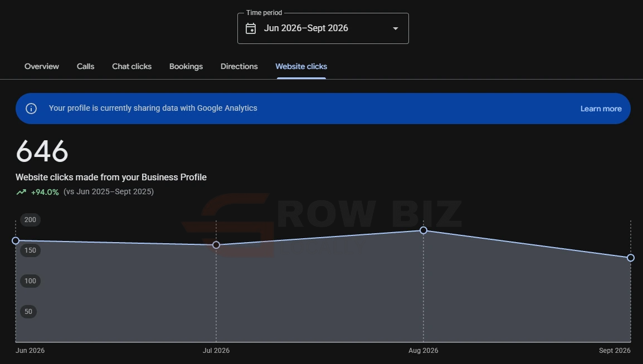
Task: Click the Aug 2026 x-axis label
Action: pyautogui.click(x=423, y=351)
